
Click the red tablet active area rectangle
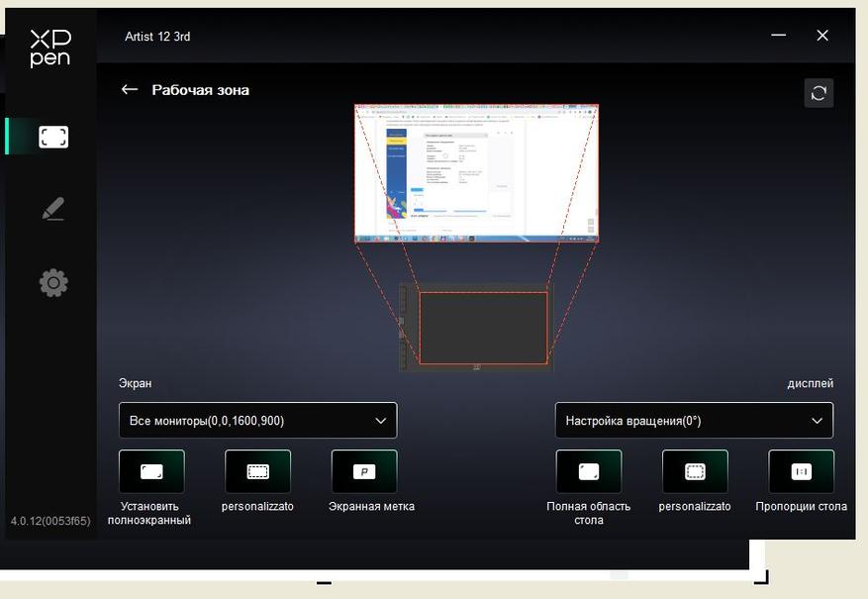coord(483,328)
